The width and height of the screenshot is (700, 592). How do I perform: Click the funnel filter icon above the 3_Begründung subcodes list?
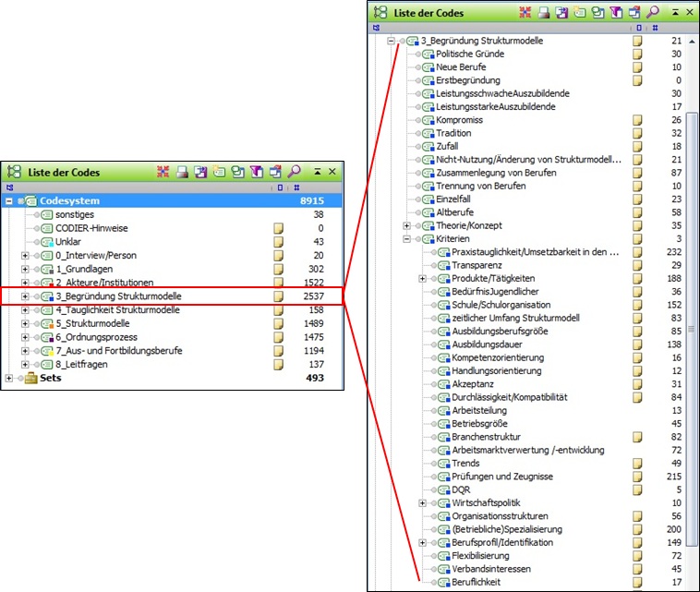coord(619,12)
